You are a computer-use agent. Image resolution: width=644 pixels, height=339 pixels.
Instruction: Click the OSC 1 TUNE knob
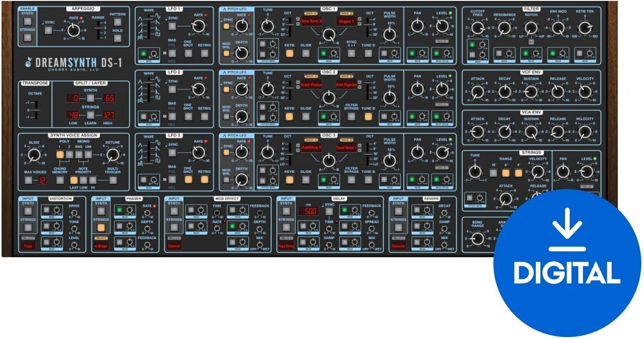point(267,26)
